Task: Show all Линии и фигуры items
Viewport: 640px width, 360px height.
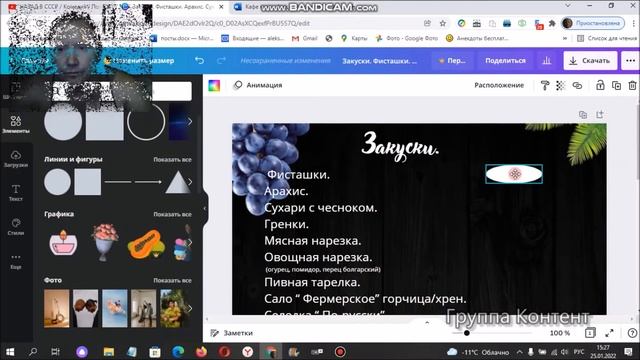Action: tap(172, 160)
